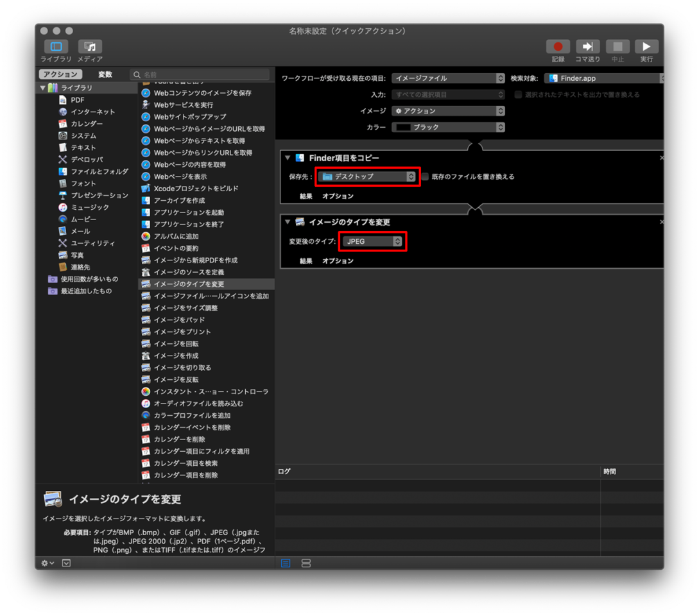Click the Step (コマ送り) toolbar button
The height and width of the screenshot is (616, 699).
587,47
